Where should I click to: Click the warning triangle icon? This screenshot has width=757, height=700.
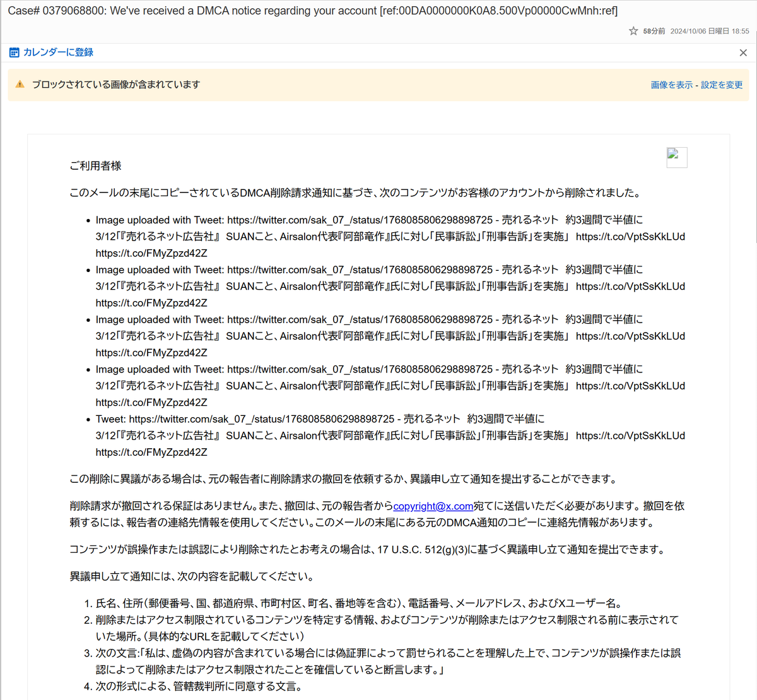tap(20, 85)
